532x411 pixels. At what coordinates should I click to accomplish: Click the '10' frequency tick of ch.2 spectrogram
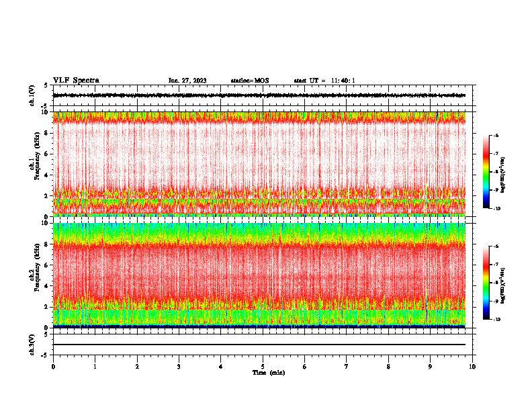click(46, 223)
